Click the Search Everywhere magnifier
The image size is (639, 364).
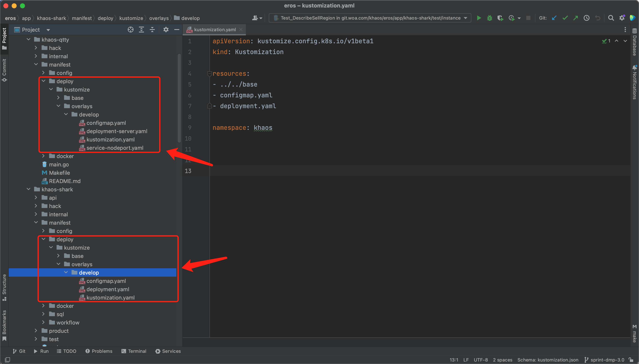tap(611, 18)
